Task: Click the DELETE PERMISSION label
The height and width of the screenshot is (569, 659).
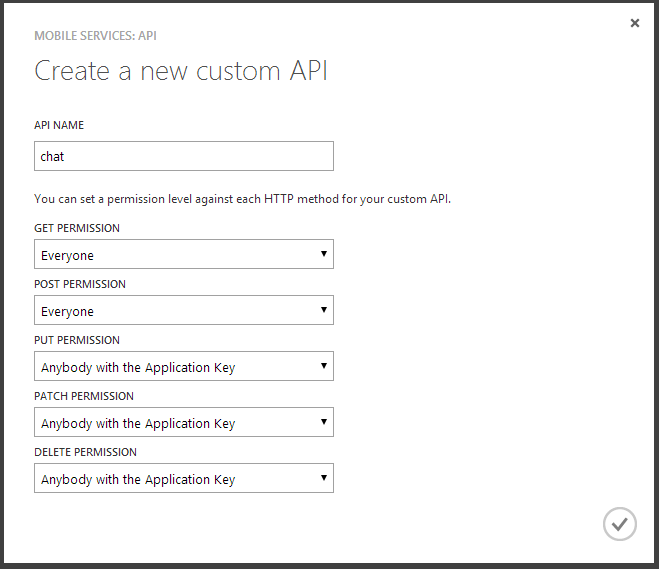Action: [85, 452]
